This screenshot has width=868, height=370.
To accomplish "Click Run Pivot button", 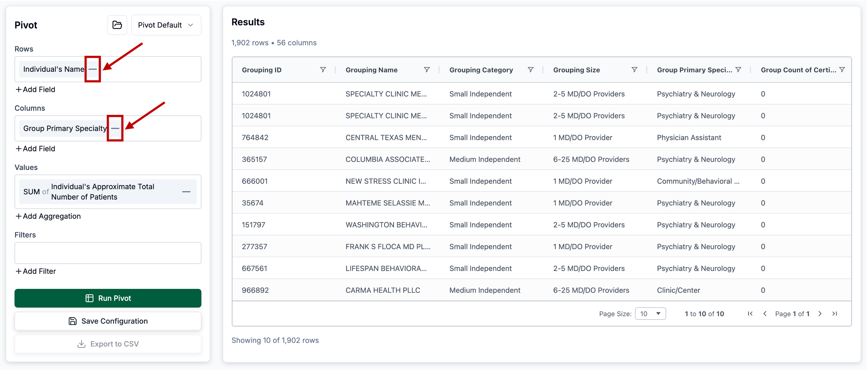I will coord(108,298).
